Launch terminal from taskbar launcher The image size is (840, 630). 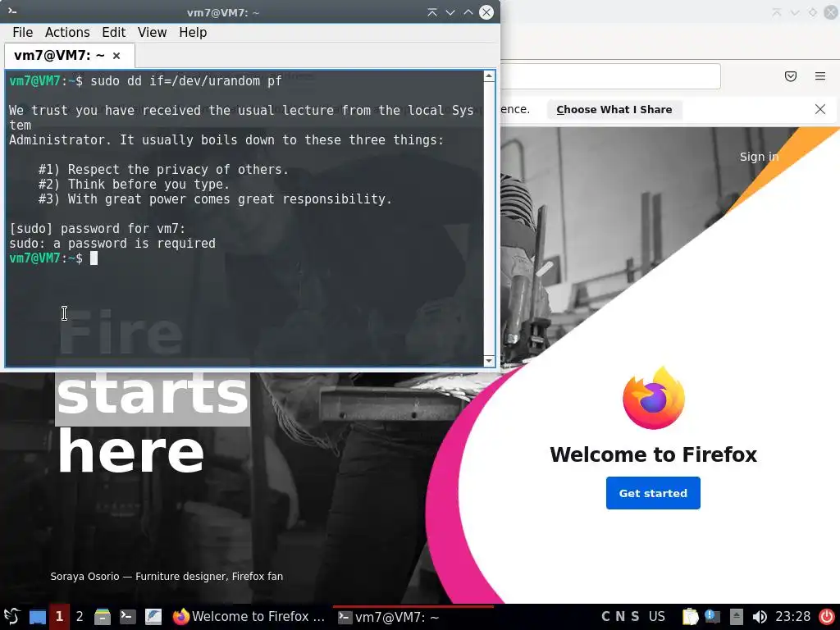[x=127, y=617]
